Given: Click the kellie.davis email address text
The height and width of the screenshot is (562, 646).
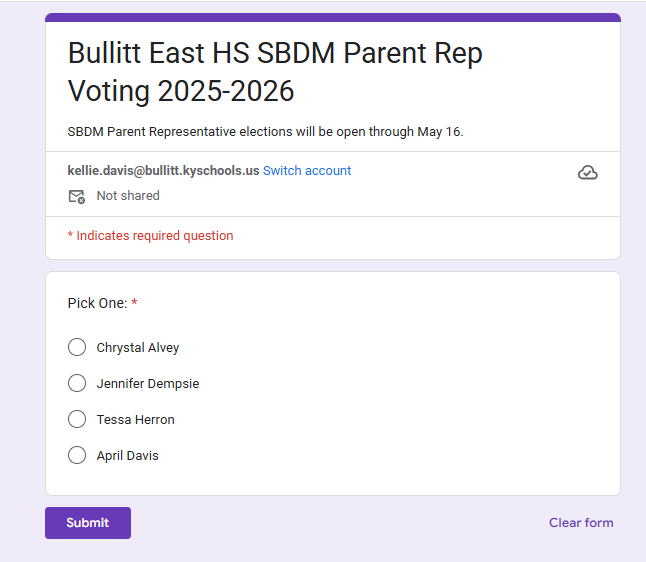Looking at the screenshot, I should pyautogui.click(x=163, y=171).
